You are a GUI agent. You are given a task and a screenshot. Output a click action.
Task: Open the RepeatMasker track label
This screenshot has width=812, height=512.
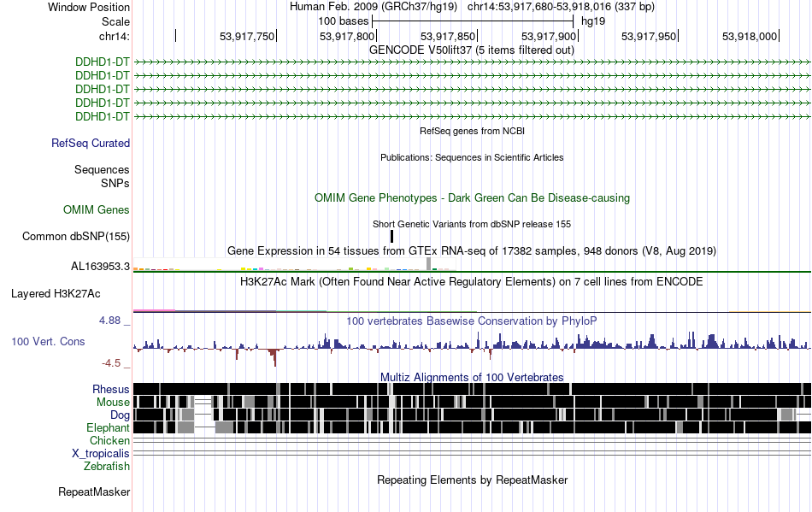click(x=94, y=491)
